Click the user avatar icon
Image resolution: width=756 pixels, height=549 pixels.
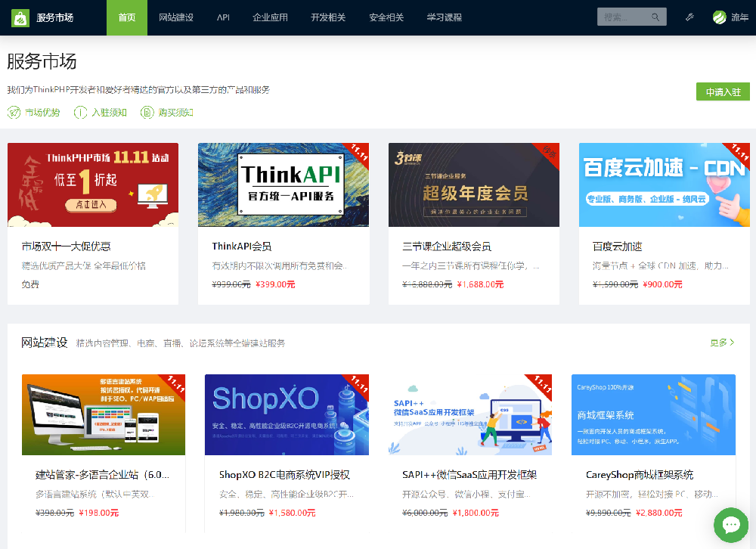pos(720,17)
